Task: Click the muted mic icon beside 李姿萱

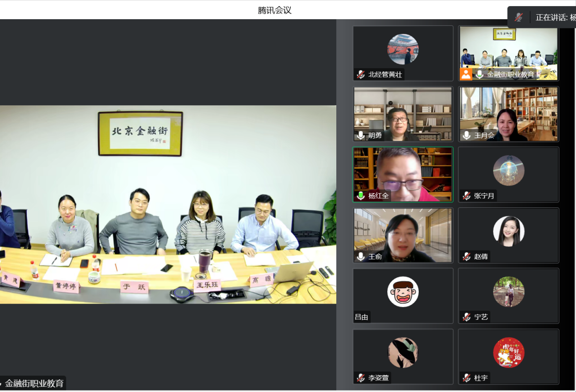Action: [361, 378]
